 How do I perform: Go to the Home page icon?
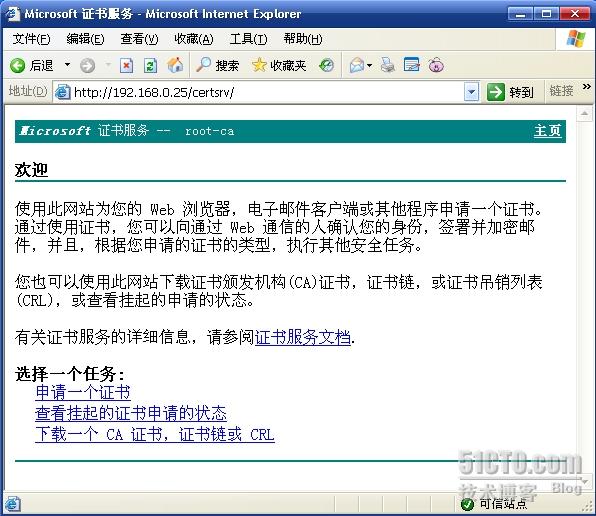click(x=175, y=65)
